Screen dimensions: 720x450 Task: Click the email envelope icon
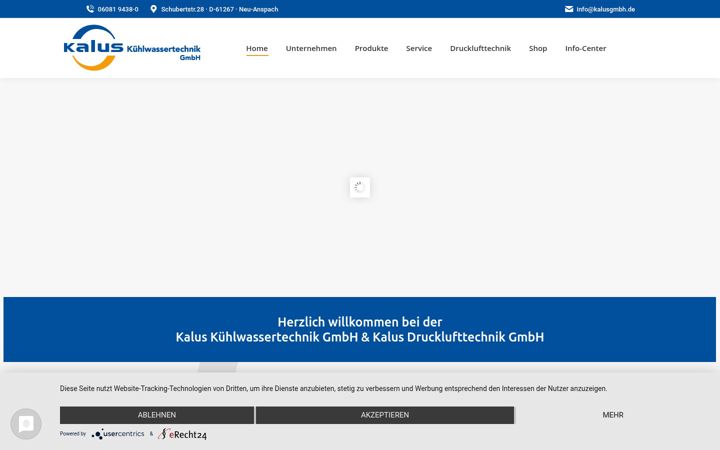(569, 9)
